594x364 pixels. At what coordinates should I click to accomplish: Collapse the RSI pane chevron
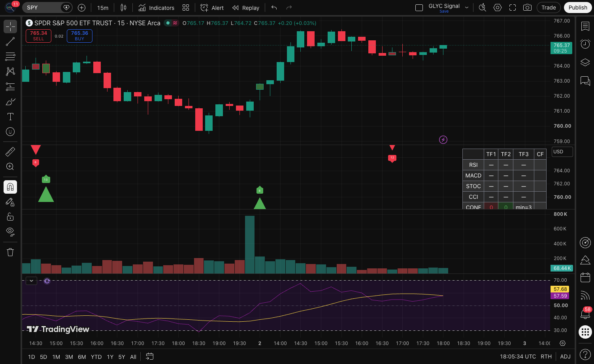(x=31, y=281)
